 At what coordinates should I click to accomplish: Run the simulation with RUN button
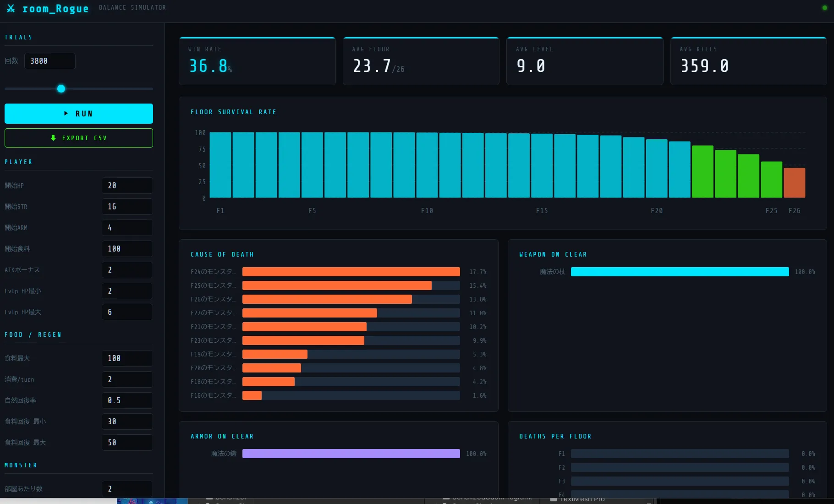click(x=79, y=114)
